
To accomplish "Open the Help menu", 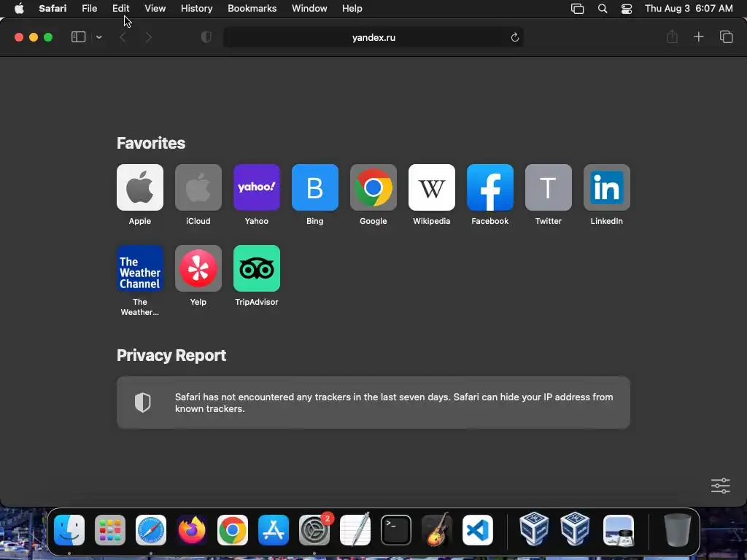I will coord(352,9).
